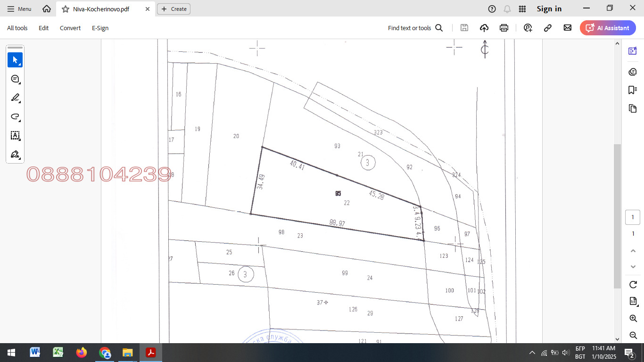The image size is (644, 362).
Task: Open the bookmarks panel on right sidebar
Action: point(633,90)
